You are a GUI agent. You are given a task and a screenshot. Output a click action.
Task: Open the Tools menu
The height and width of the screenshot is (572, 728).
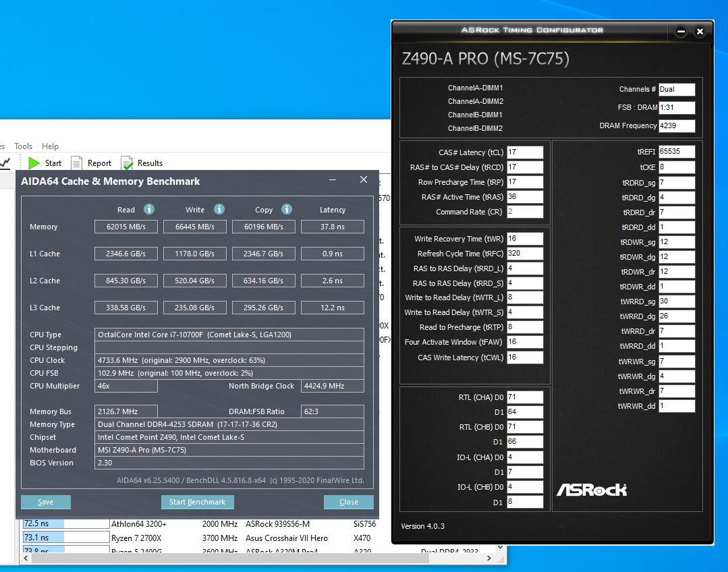pyautogui.click(x=23, y=146)
